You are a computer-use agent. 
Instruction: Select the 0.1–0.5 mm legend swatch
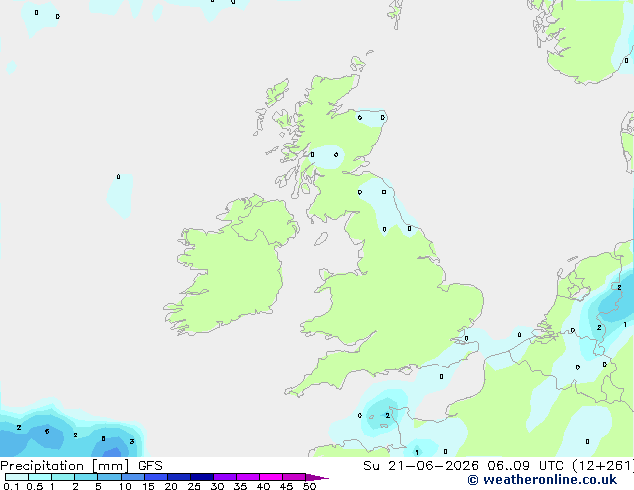pos(17,477)
